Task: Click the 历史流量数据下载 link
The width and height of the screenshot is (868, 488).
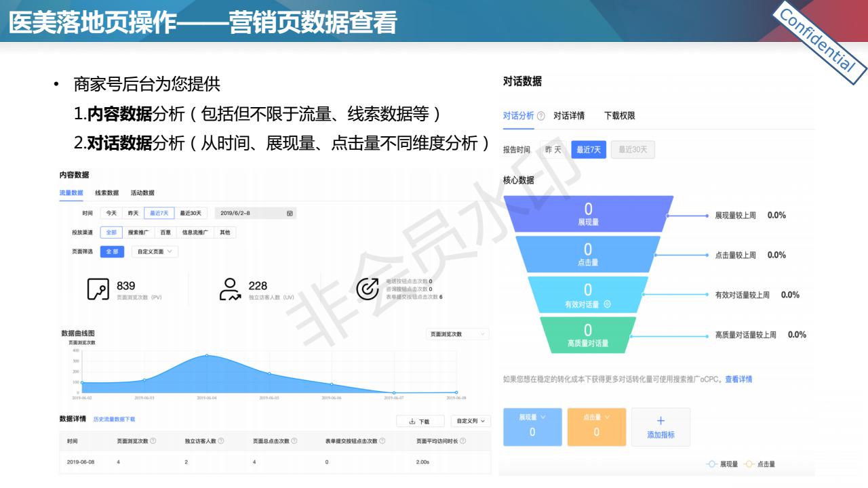Action: point(114,420)
